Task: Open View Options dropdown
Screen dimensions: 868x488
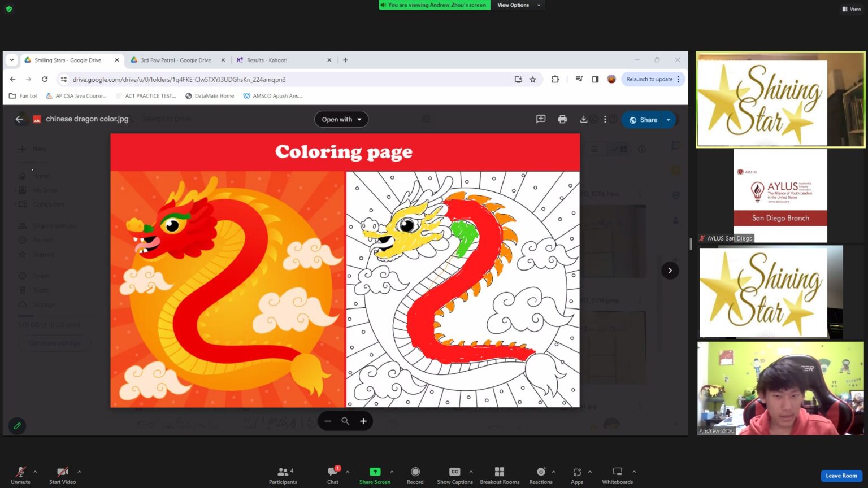Action: tap(519, 5)
